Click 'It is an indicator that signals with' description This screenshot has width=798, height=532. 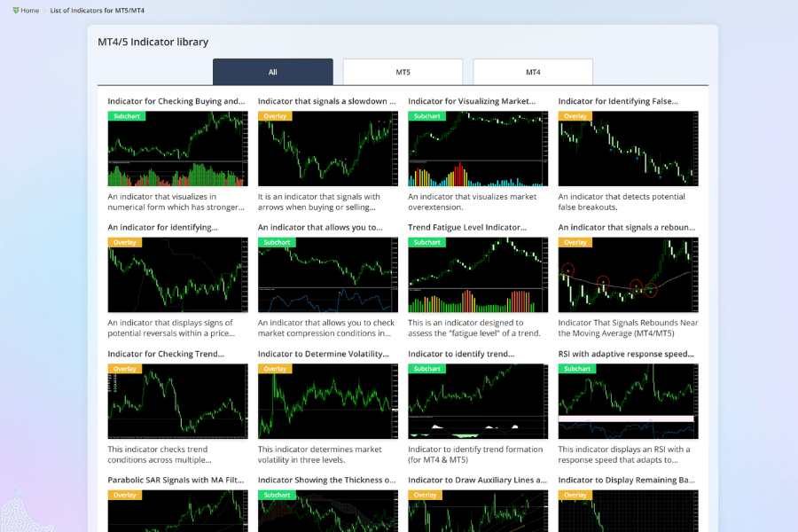[x=318, y=202]
